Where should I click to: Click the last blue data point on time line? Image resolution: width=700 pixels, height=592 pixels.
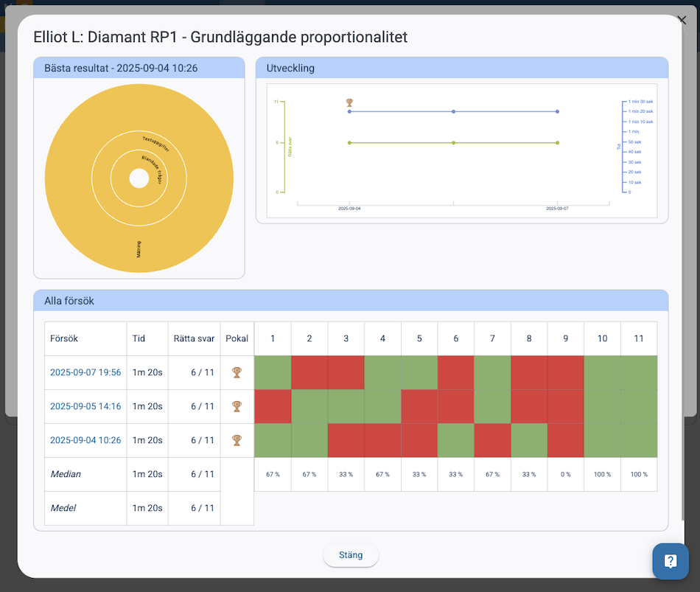tap(557, 111)
